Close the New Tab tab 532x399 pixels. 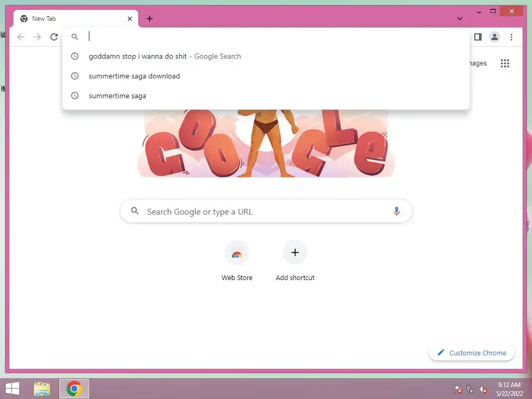(129, 19)
